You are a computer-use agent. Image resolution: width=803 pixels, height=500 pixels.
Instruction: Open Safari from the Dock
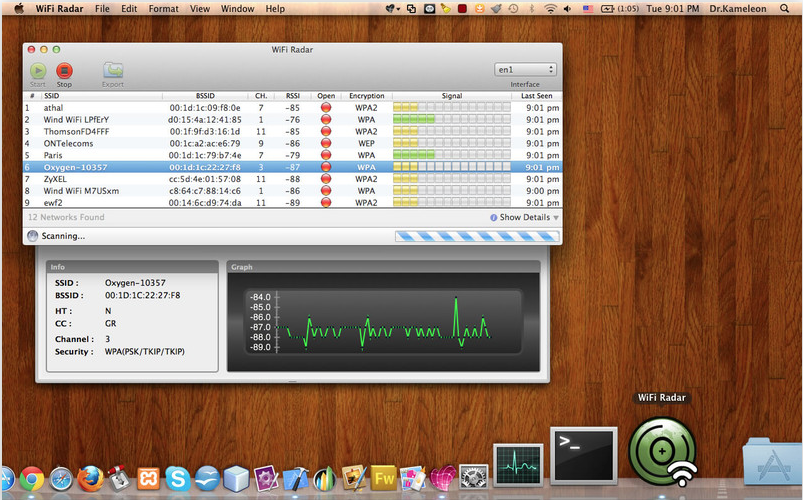(61, 480)
